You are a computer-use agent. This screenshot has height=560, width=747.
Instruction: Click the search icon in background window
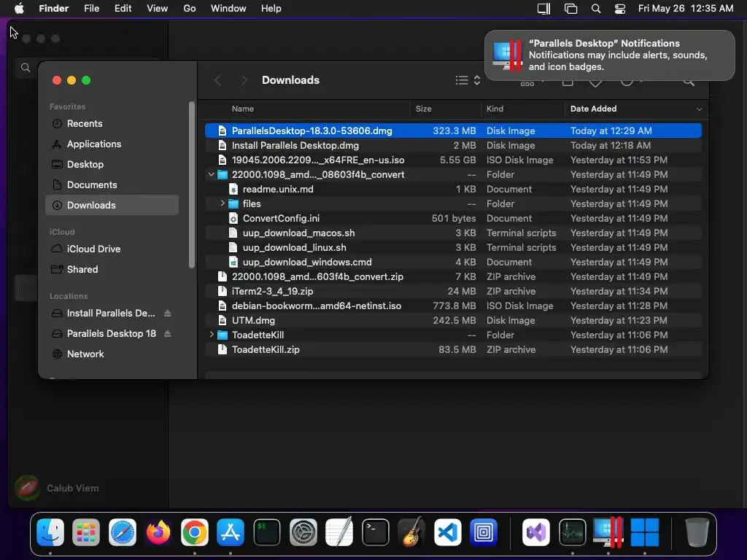tap(26, 68)
